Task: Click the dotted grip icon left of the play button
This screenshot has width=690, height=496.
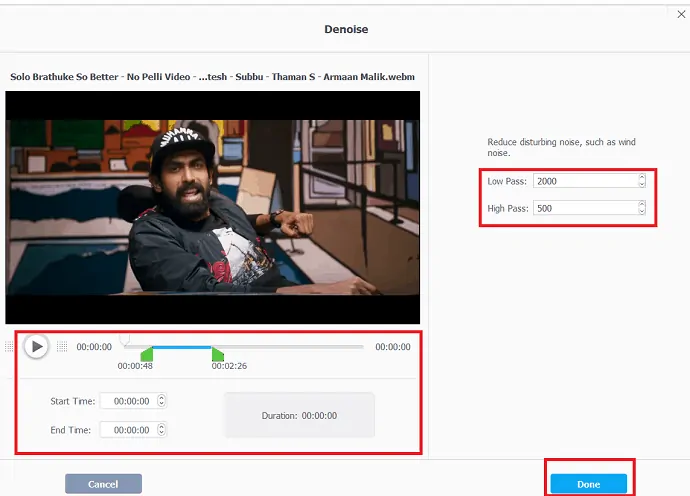Action: [x=9, y=346]
